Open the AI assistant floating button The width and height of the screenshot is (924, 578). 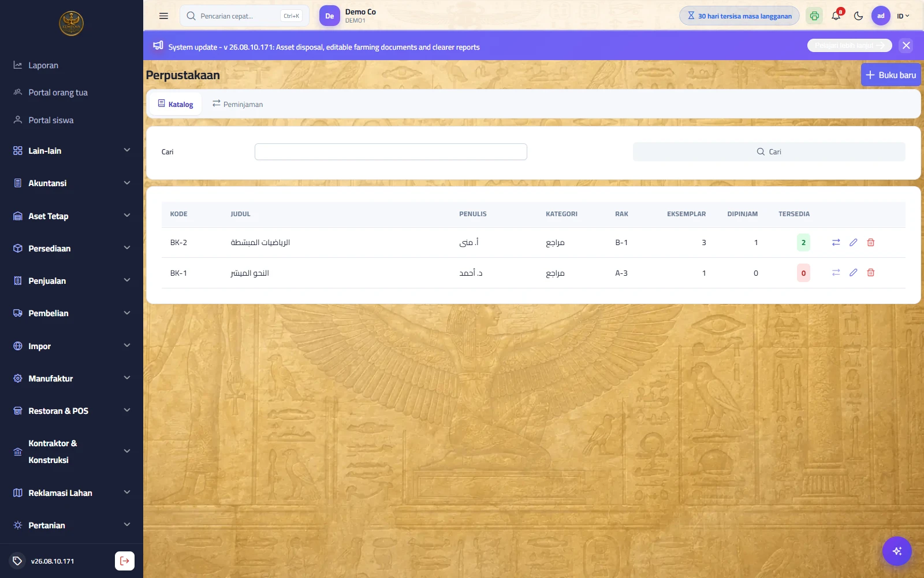897,551
